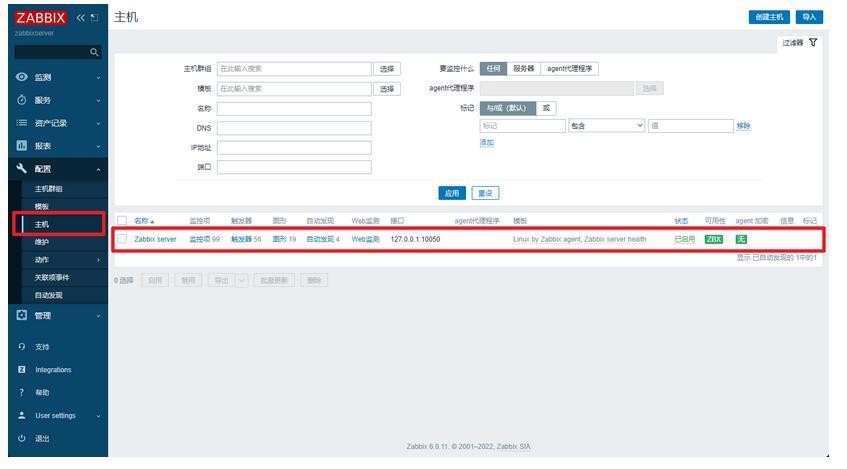Tick the select-all checkbox in the table header
The width and height of the screenshot is (847, 469).
coord(122,220)
